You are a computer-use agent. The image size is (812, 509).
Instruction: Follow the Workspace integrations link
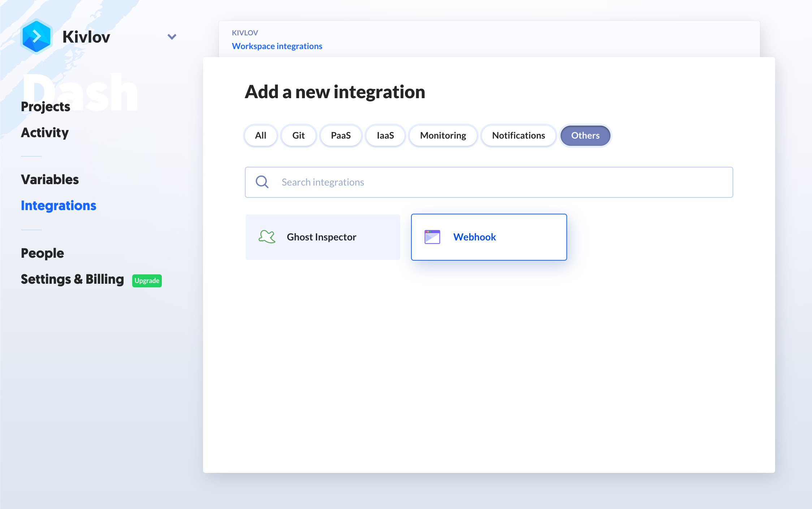click(277, 46)
